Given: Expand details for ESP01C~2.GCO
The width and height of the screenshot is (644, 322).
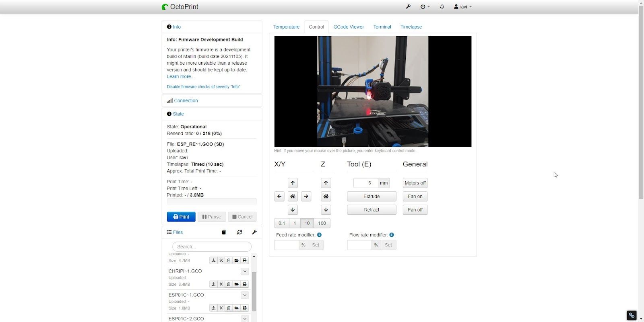Looking at the screenshot, I should tap(245, 319).
